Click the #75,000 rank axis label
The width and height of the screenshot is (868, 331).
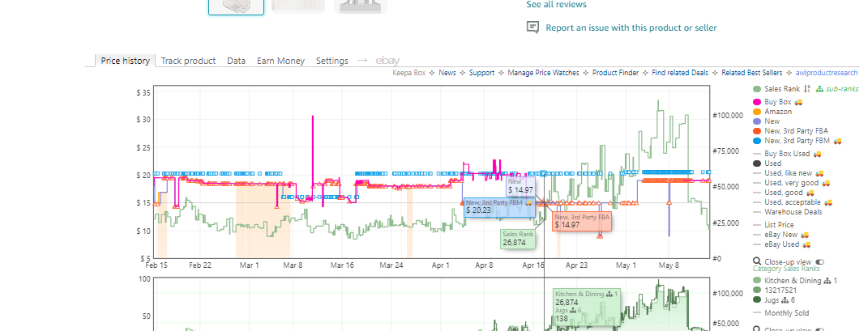point(726,151)
